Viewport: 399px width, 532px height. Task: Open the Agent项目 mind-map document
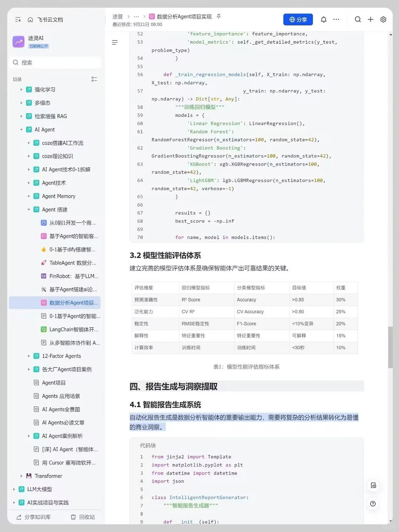tap(54, 383)
